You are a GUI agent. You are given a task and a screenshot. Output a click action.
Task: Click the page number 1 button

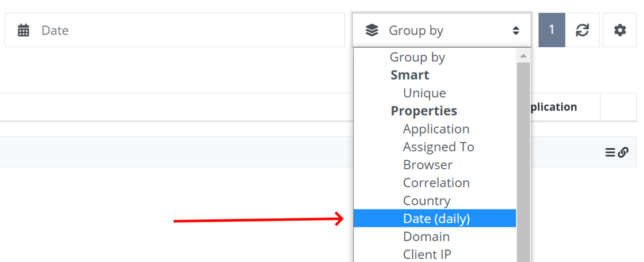click(x=551, y=30)
